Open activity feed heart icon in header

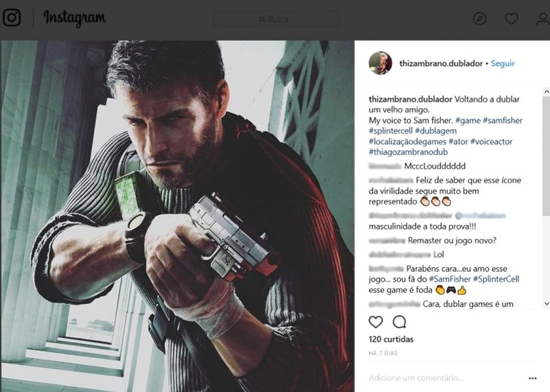511,19
